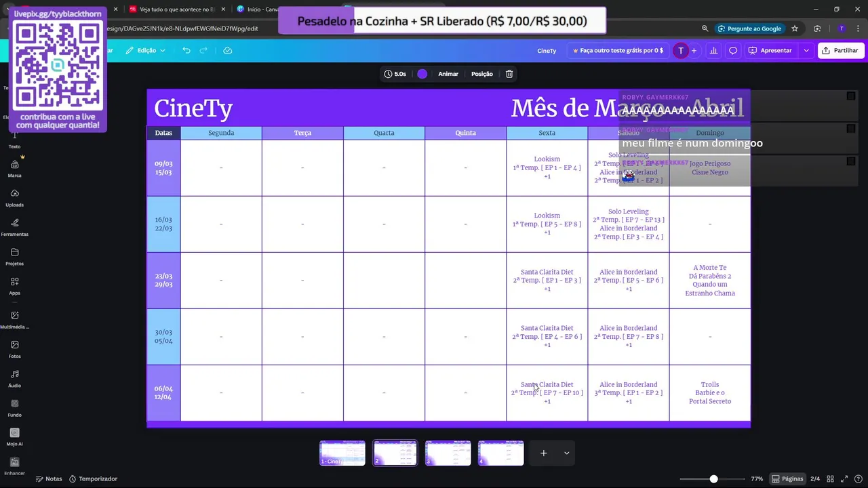Viewport: 868px width, 488px height.
Task: Undo the last edit
Action: [x=186, y=50]
